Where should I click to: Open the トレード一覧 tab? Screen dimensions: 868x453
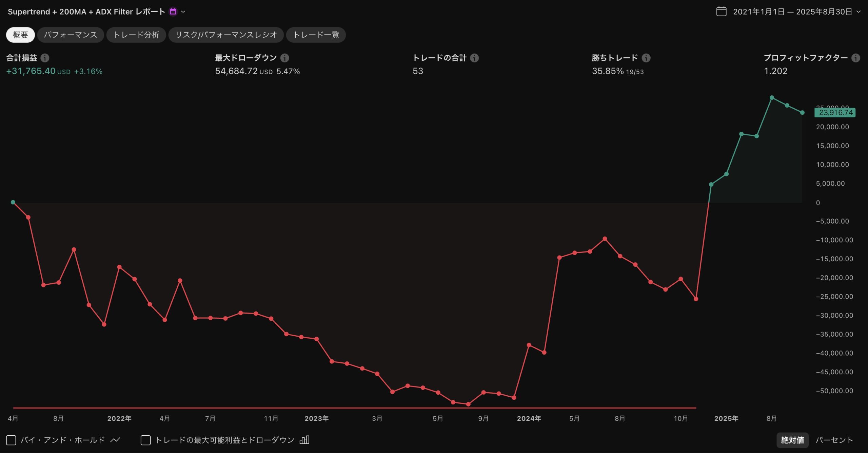coord(316,35)
